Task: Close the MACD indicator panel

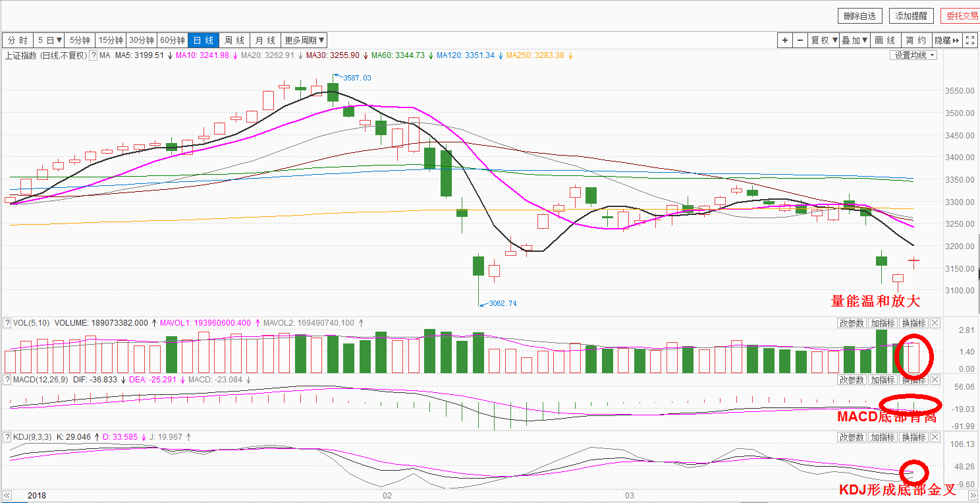Action: (935, 380)
